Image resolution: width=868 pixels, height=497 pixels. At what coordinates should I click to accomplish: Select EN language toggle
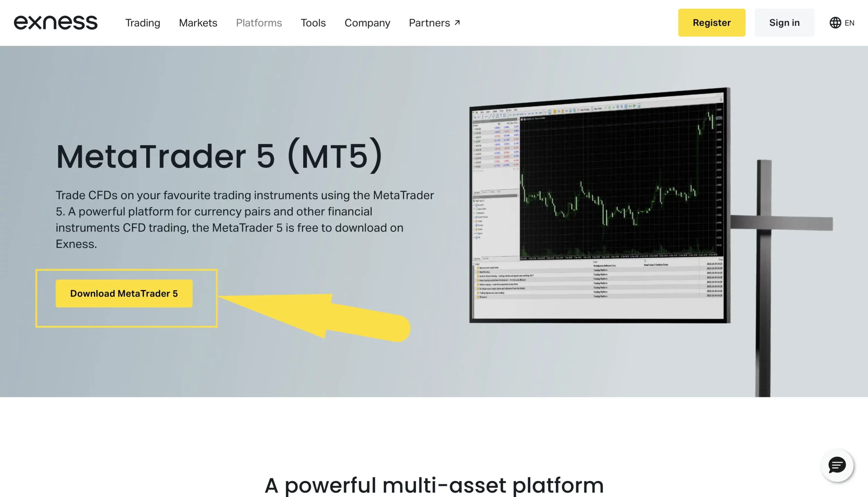tap(842, 23)
